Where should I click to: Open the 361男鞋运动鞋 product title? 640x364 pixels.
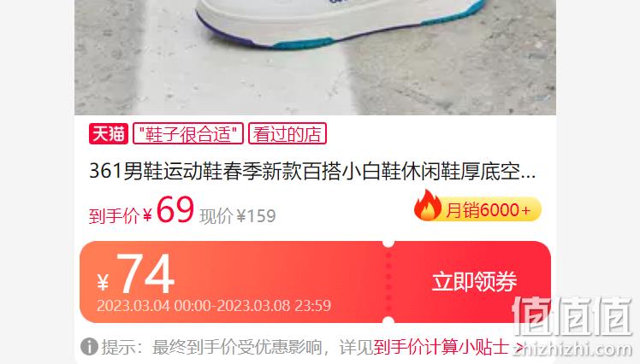point(312,171)
